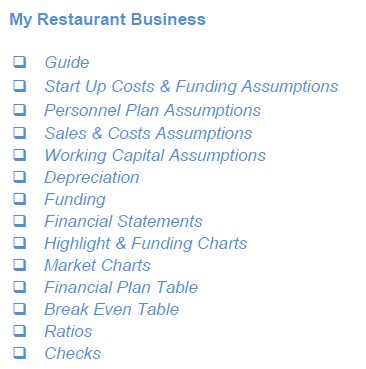
Task: Open the Checks link
Action: [73, 353]
